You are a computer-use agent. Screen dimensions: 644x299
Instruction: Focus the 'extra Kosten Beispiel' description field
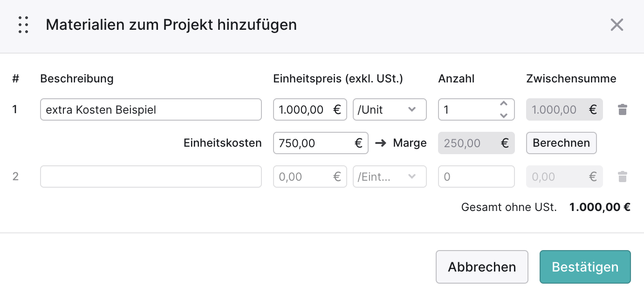pyautogui.click(x=151, y=109)
